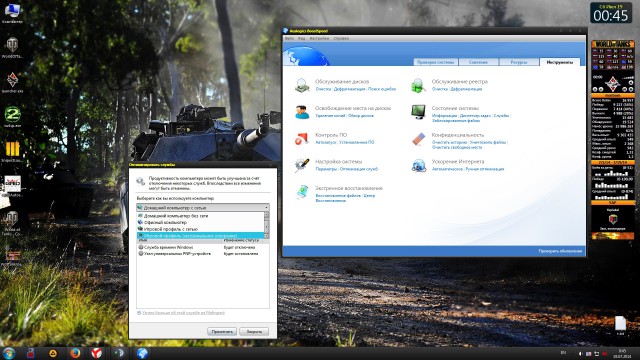640x360 pixels.
Task: Switch to the 'Советник' tab
Action: (478, 62)
